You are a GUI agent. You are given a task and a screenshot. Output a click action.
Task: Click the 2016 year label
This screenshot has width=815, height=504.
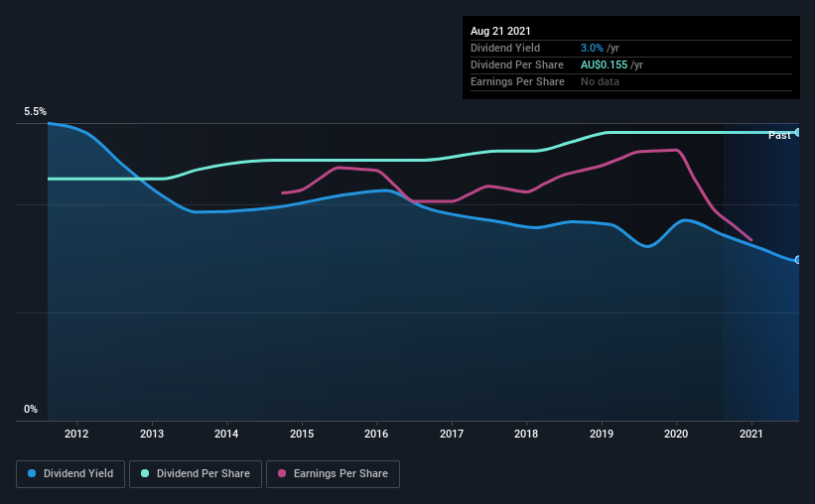point(376,434)
